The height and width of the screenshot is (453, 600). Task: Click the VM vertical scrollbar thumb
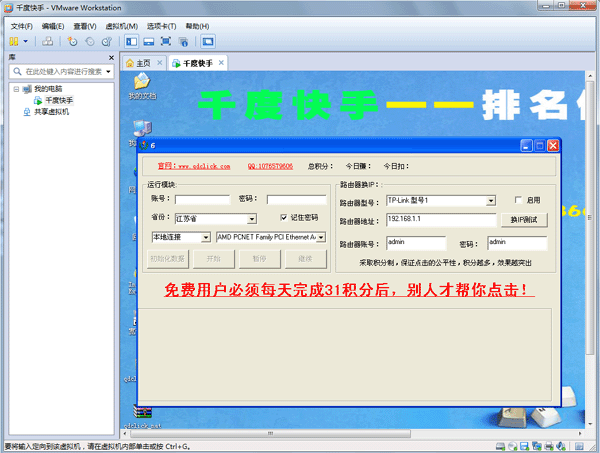(590, 218)
